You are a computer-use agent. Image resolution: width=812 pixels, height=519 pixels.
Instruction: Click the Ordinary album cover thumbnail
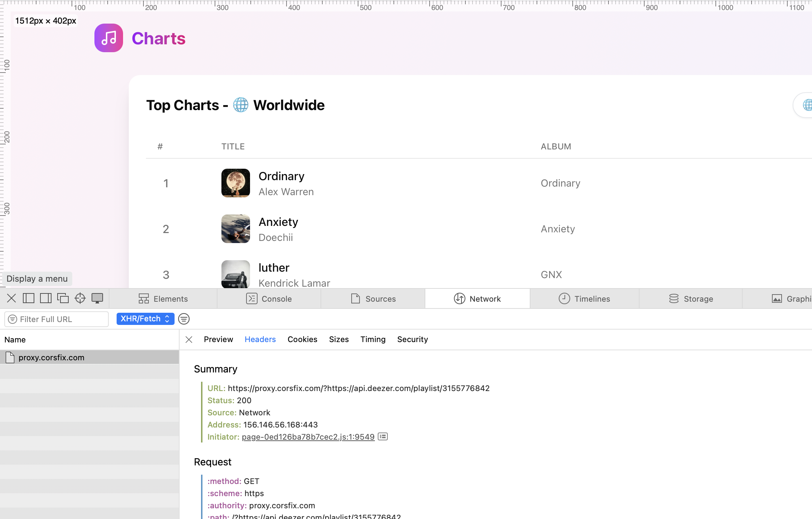click(236, 183)
